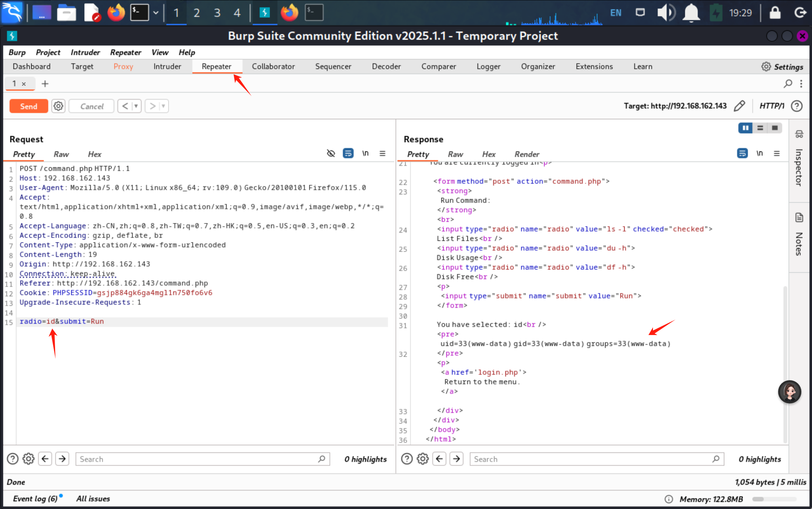The width and height of the screenshot is (812, 509).
Task: Open the terminal launcher dropdown in taskbar
Action: pyautogui.click(x=156, y=13)
